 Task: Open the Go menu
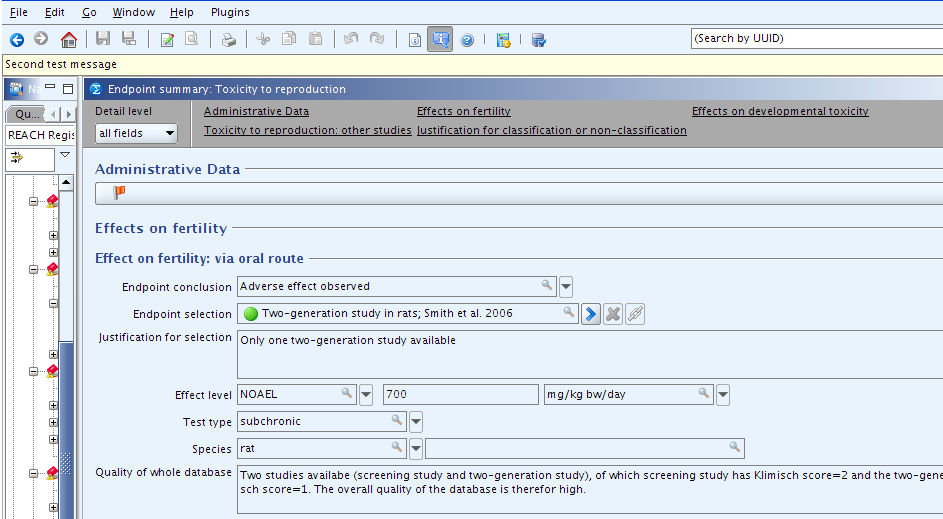[90, 12]
